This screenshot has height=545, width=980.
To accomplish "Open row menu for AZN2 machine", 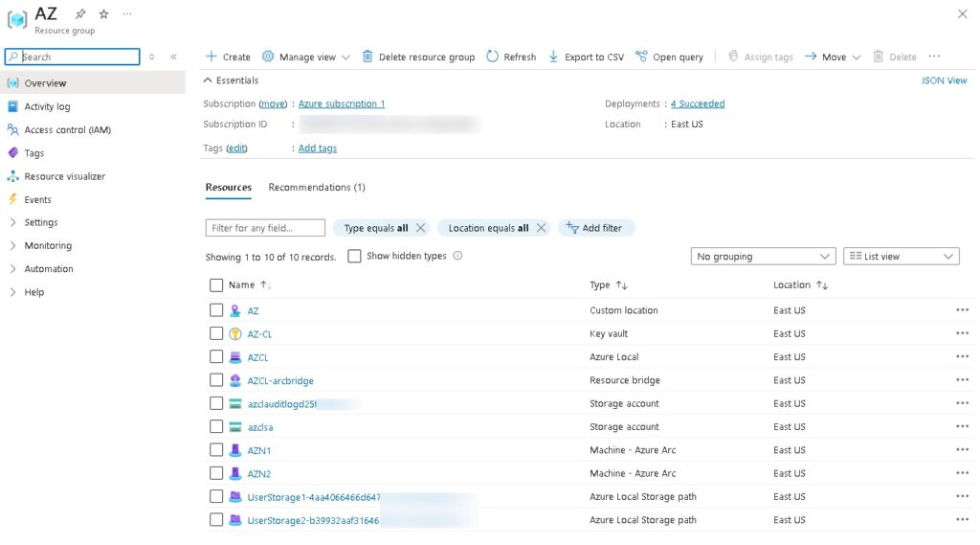I will pos(962,473).
